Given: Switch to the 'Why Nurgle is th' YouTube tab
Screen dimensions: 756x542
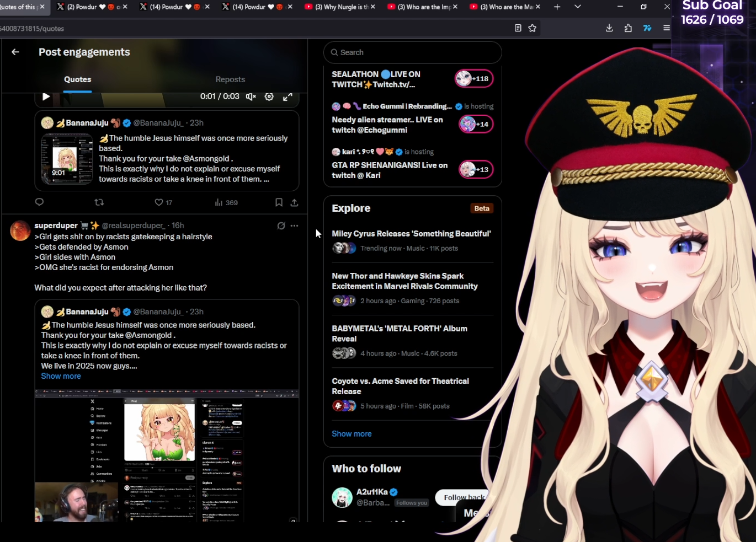Looking at the screenshot, I should [340, 7].
